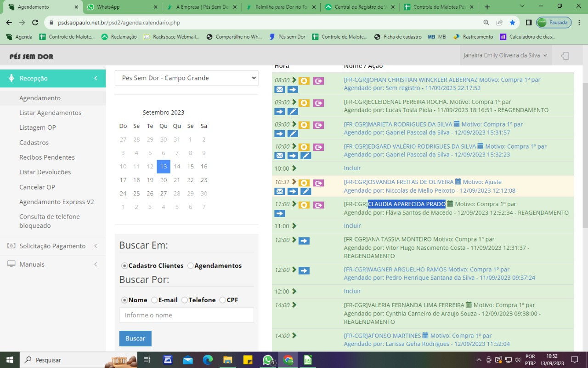Click blue arrow icon in Claudia Aparecida row

tap(280, 213)
